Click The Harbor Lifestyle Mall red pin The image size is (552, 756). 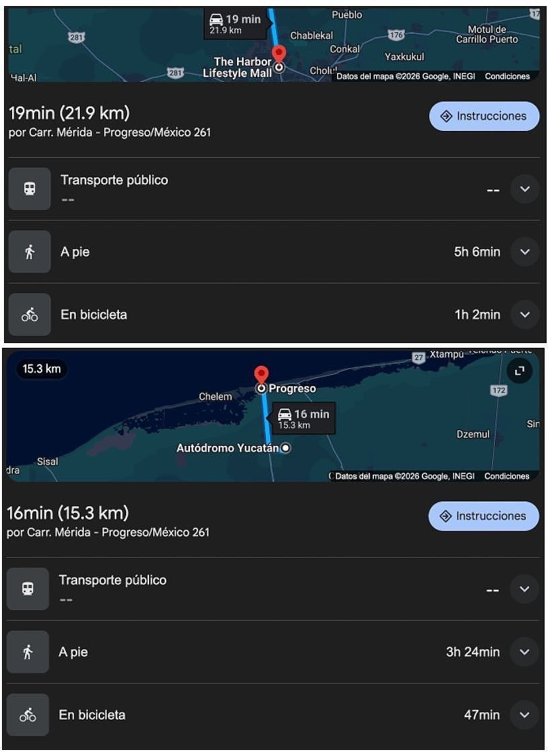coord(279,54)
